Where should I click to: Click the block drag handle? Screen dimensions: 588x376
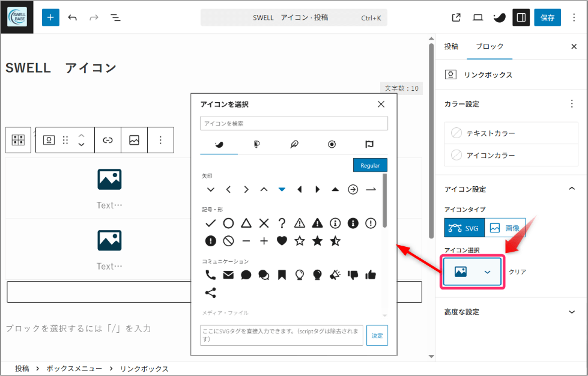point(65,140)
